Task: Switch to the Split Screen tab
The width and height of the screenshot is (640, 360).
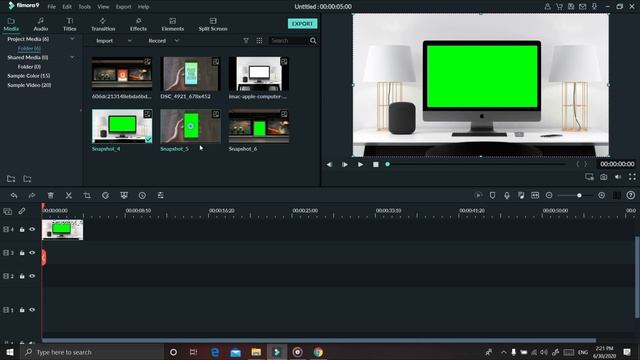Action: tap(213, 24)
